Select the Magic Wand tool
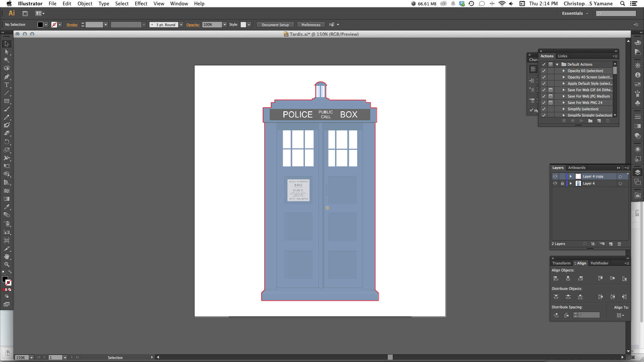 (6, 60)
